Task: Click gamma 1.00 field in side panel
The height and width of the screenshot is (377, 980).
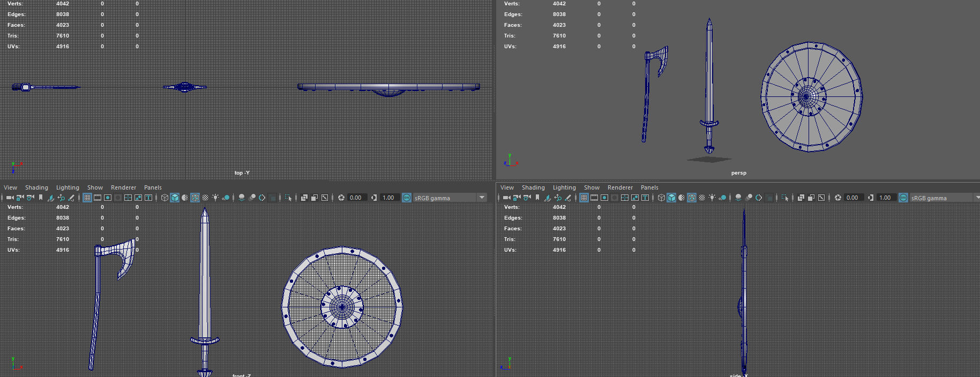Action: [x=886, y=198]
